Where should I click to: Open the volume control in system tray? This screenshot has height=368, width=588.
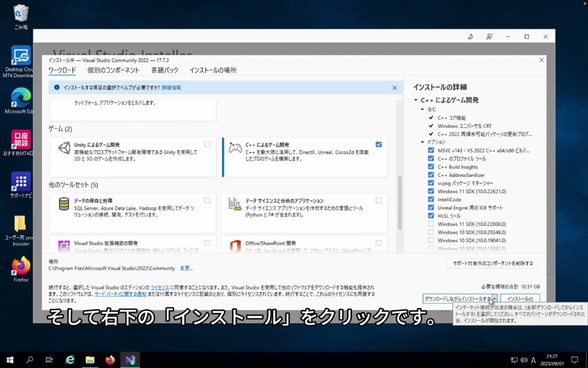pos(524,360)
